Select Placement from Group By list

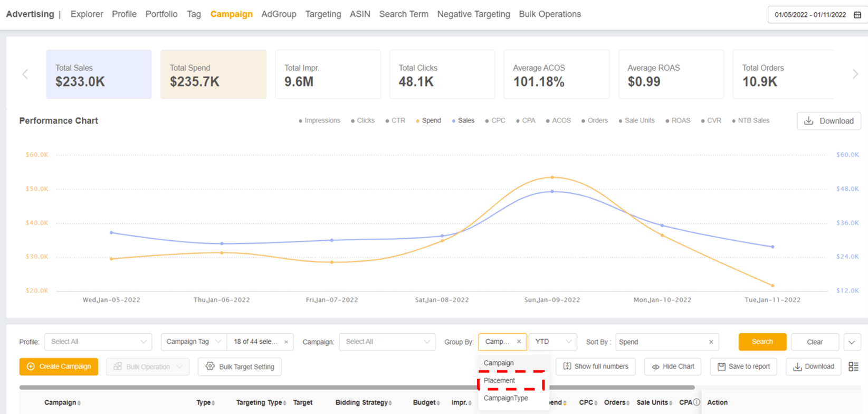[x=499, y=380]
